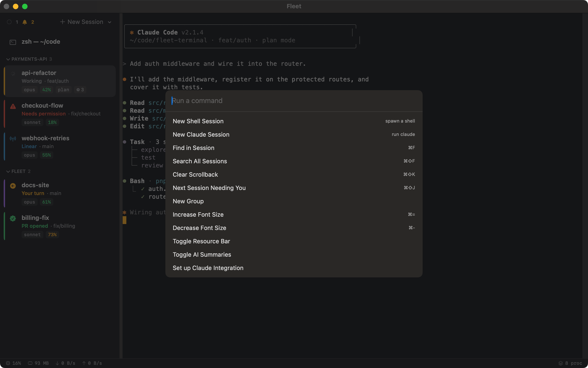Select the docs-site session
Image resolution: width=588 pixels, height=368 pixels.
[x=60, y=193]
